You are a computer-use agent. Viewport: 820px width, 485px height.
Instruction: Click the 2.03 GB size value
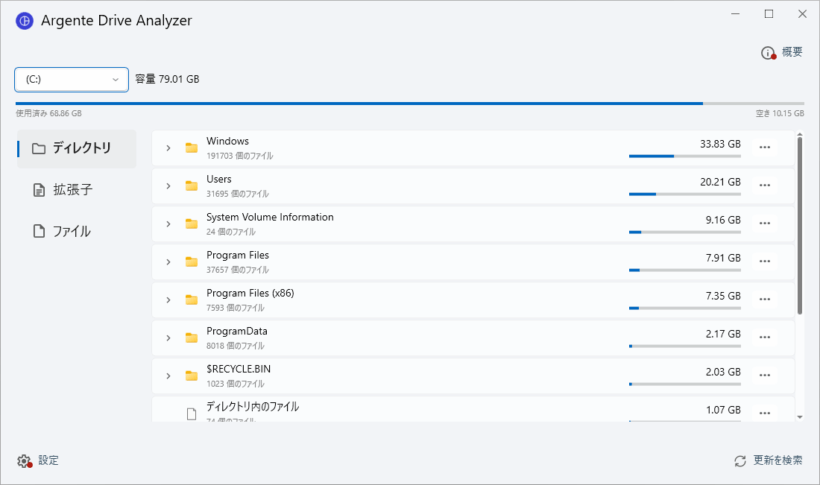point(723,372)
